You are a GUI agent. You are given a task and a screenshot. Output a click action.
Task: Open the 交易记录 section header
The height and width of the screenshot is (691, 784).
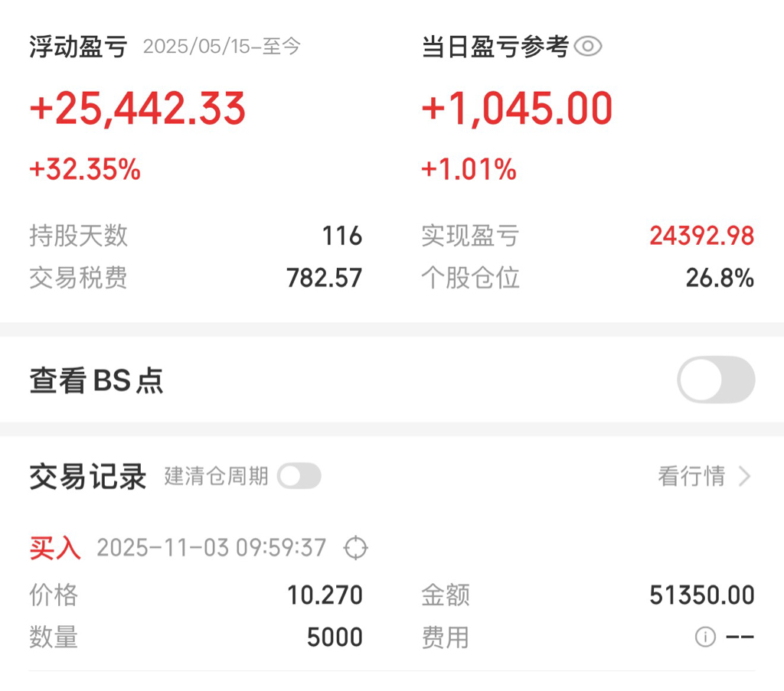[x=87, y=476]
